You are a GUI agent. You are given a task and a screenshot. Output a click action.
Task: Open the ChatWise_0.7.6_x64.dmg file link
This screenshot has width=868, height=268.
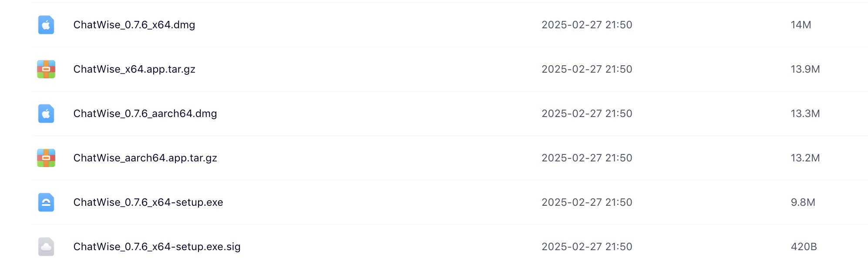tap(134, 25)
